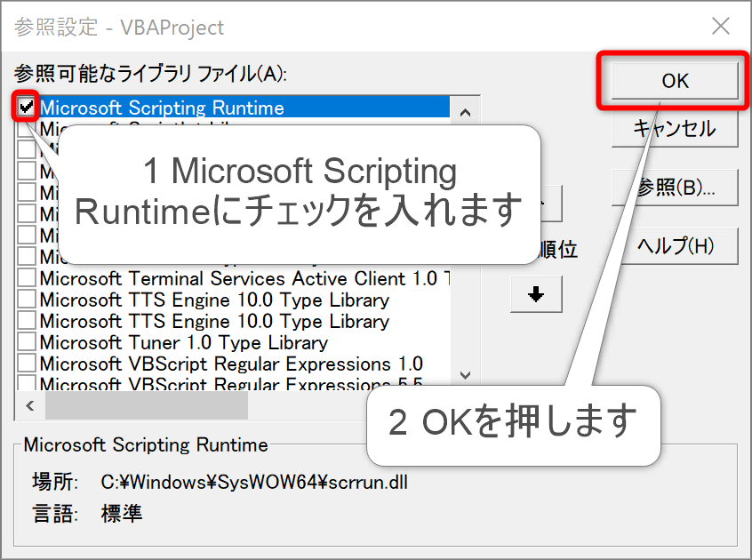Close the 参照設定 dialog with X

(x=721, y=26)
